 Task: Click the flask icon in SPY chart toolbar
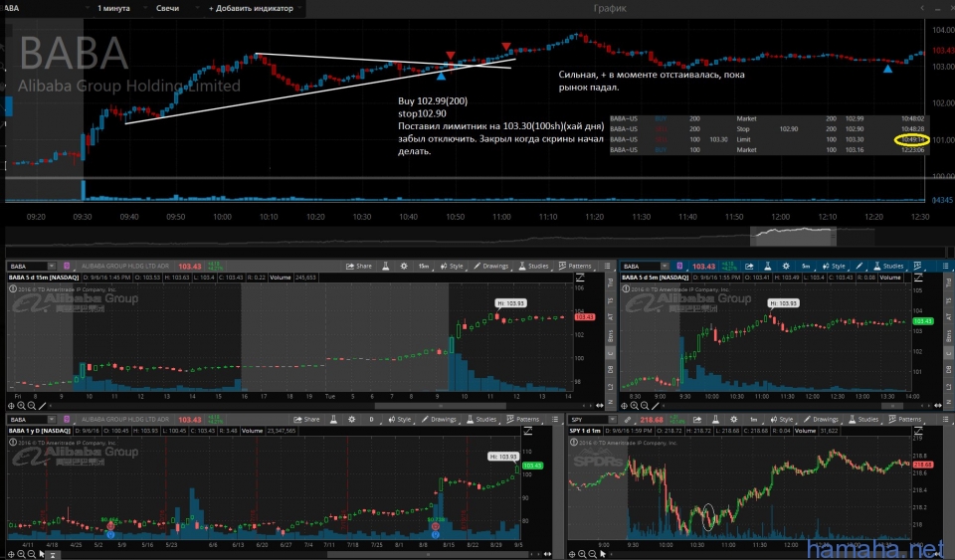[715, 420]
